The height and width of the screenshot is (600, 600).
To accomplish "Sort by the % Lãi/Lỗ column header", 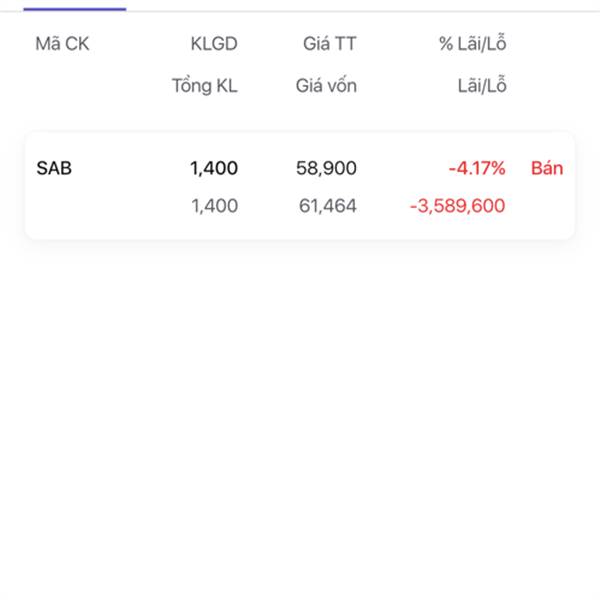I will (x=473, y=43).
